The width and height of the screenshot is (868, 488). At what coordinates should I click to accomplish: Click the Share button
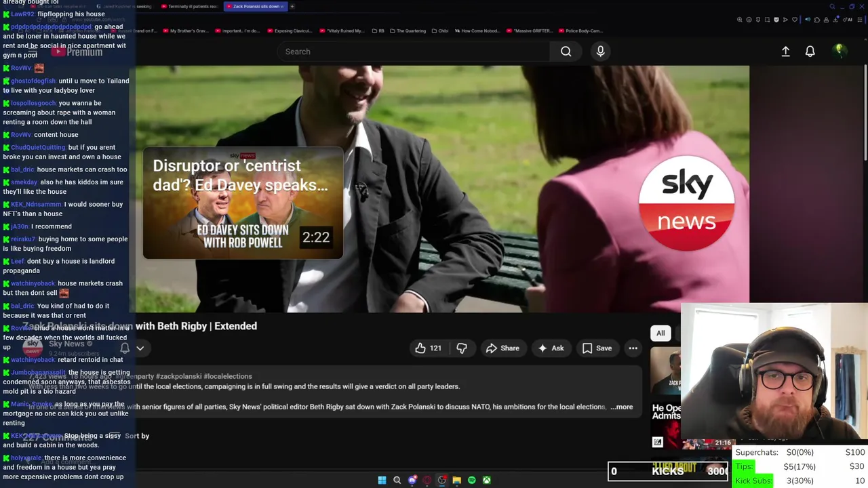click(x=502, y=348)
